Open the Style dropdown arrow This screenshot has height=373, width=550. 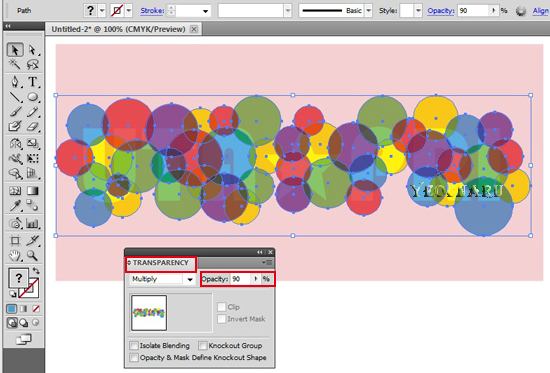[x=418, y=11]
